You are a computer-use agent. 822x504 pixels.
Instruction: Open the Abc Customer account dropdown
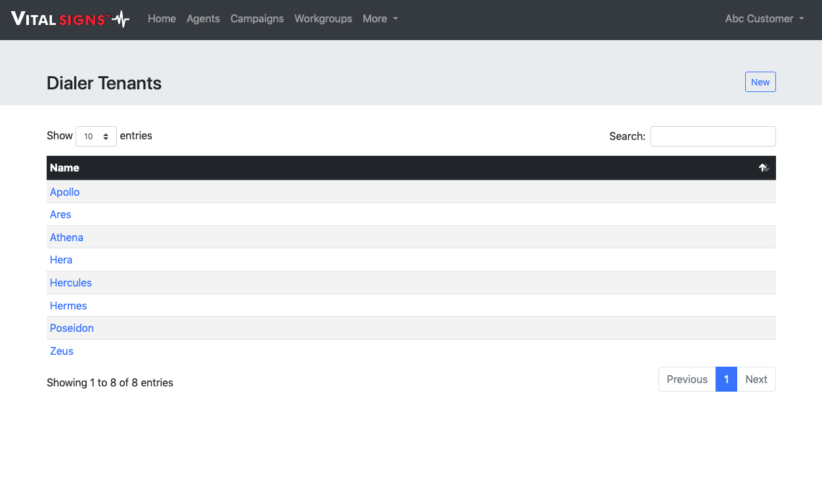764,19
